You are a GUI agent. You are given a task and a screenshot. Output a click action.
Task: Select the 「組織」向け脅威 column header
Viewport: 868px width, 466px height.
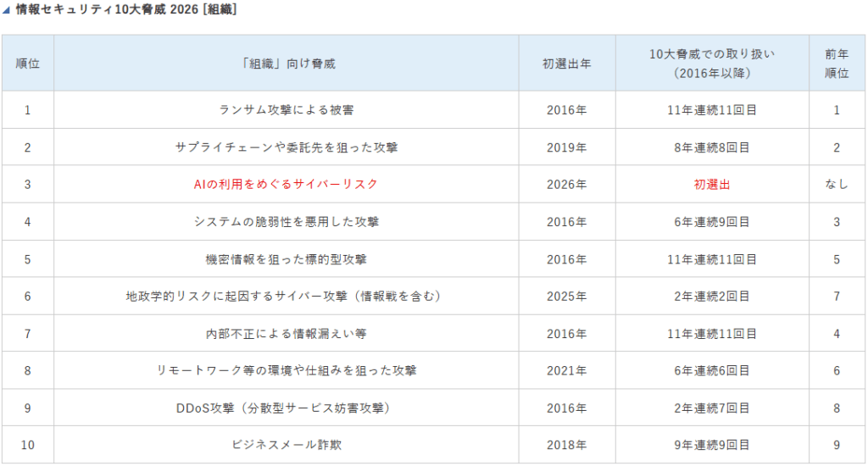287,64
